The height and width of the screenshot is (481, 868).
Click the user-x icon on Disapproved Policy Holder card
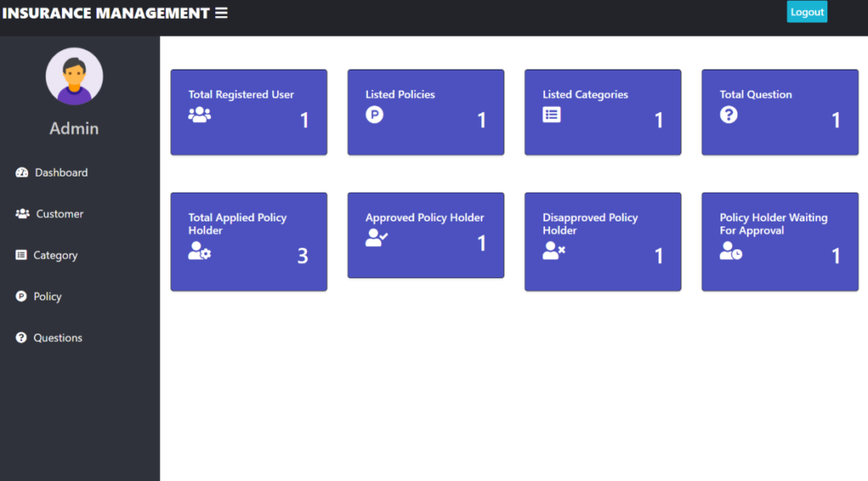click(554, 250)
